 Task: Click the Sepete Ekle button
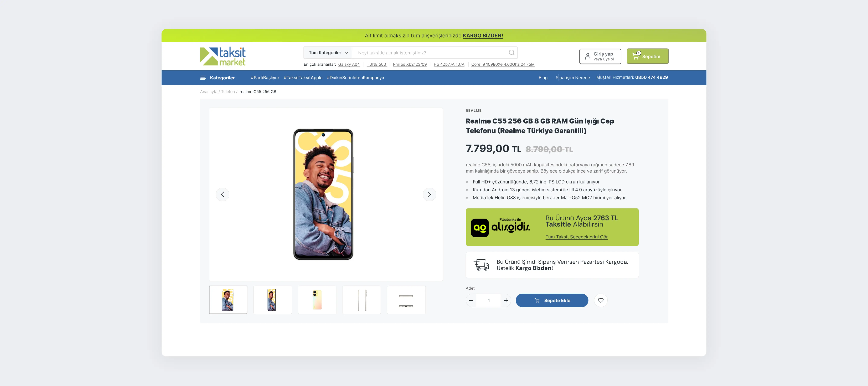552,300
